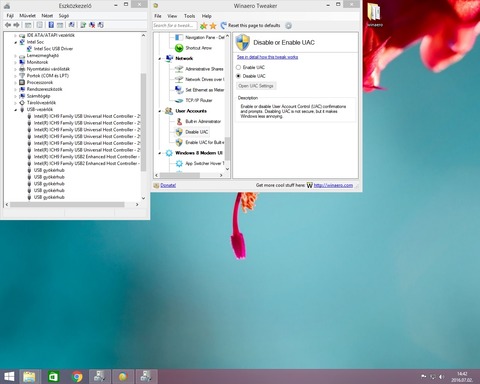Open the File menu in Winaero Tweaker

pyautogui.click(x=158, y=16)
